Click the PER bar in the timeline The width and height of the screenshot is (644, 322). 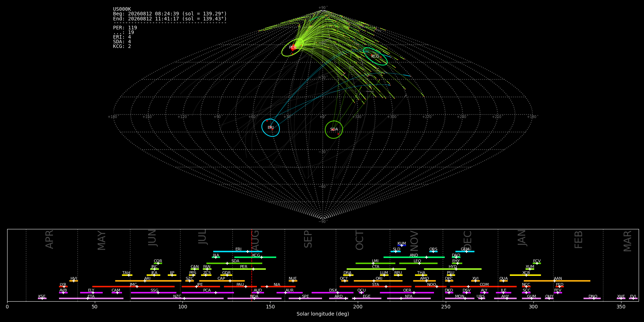(244, 269)
